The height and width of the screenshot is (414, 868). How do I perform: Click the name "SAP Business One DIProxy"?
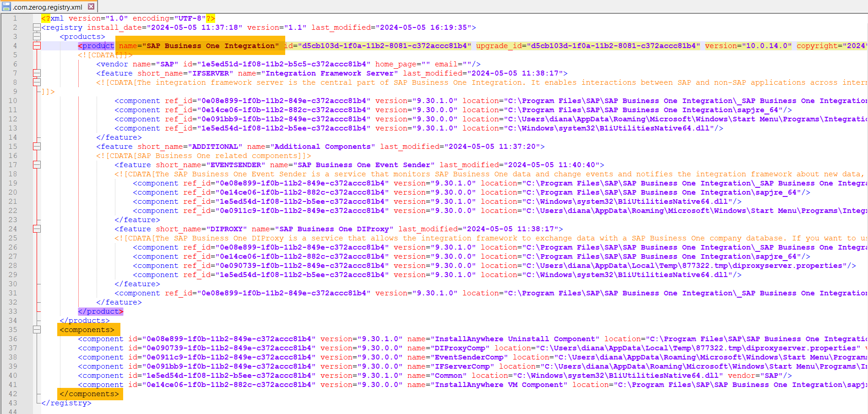click(x=334, y=229)
